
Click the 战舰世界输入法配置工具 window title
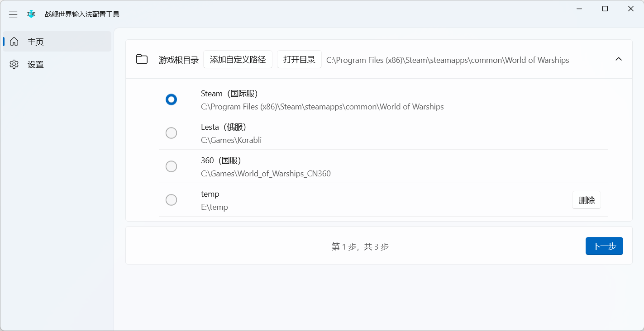click(x=82, y=14)
